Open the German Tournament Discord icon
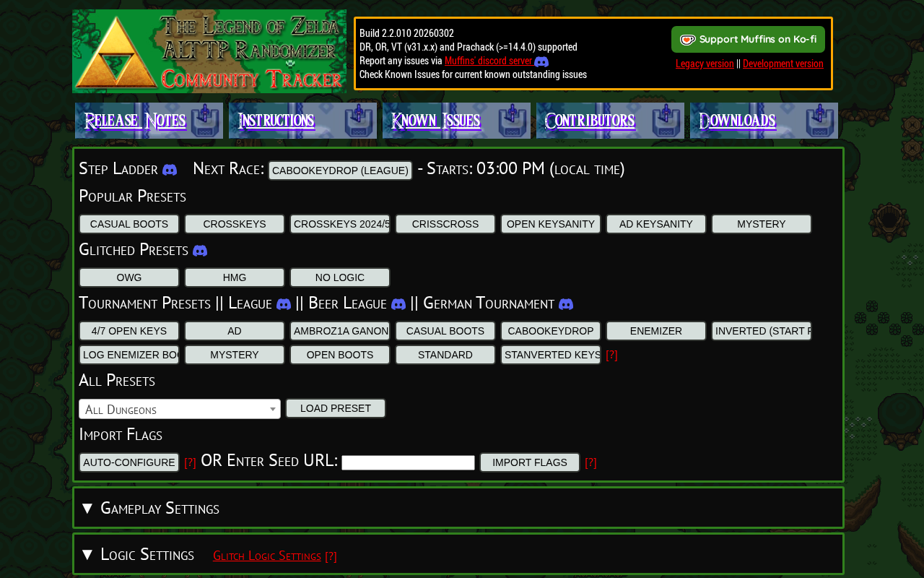The image size is (924, 578). (566, 304)
